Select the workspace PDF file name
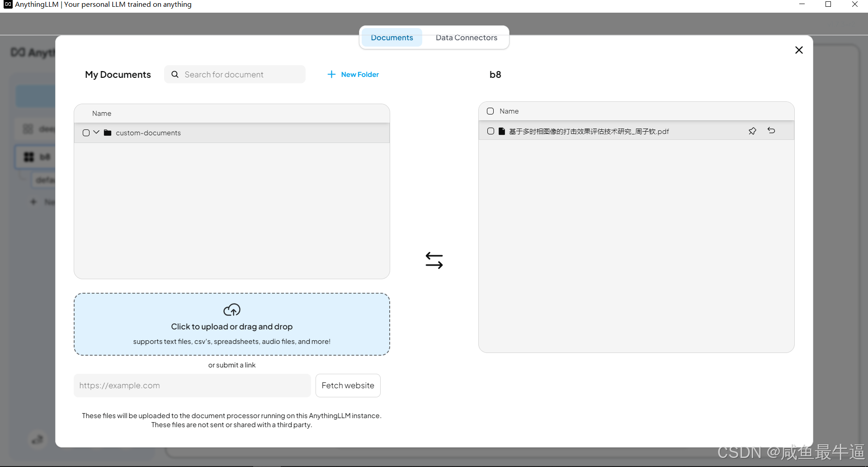Viewport: 868px width, 467px height. 589,131
